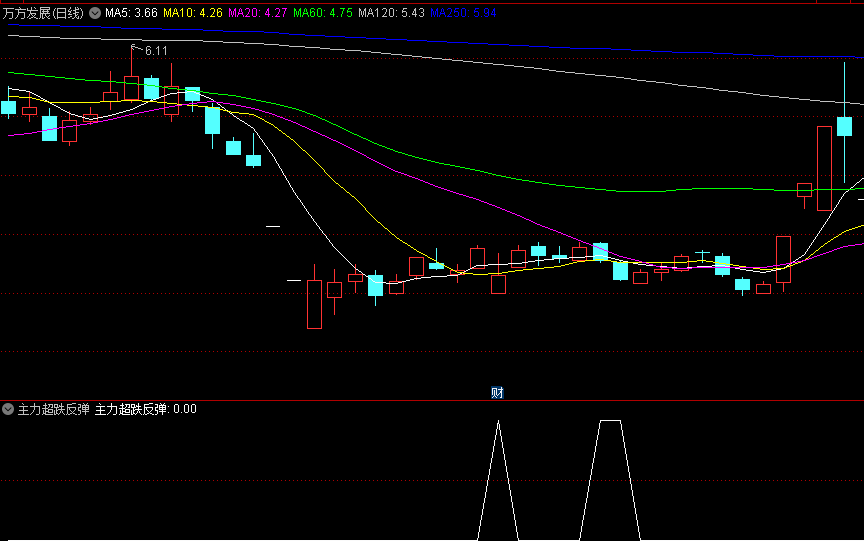Click the lowest red hollow candle after the gap
Image resolution: width=864 pixels, height=541 pixels.
pos(314,303)
